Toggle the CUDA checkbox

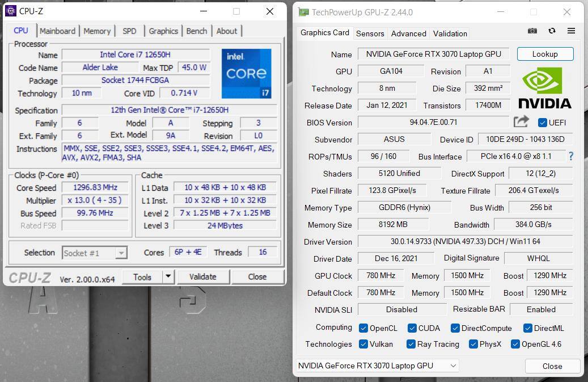(411, 328)
